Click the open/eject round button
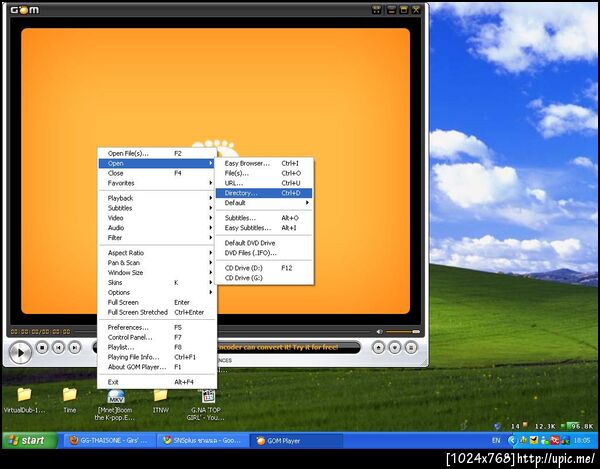Image resolution: width=600 pixels, height=469 pixels. [x=378, y=348]
